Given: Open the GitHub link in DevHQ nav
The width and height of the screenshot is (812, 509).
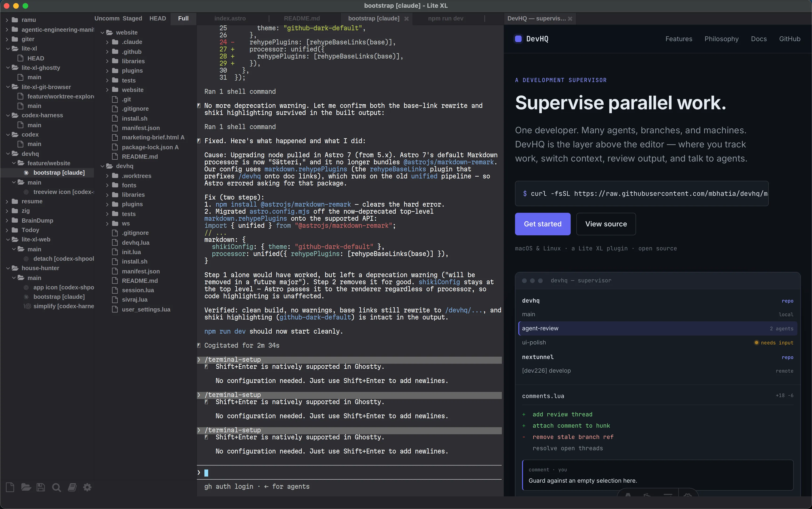Looking at the screenshot, I should coord(790,39).
